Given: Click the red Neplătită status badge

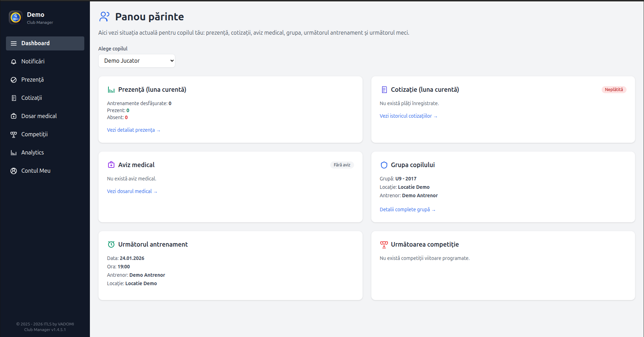Looking at the screenshot, I should coord(614,90).
